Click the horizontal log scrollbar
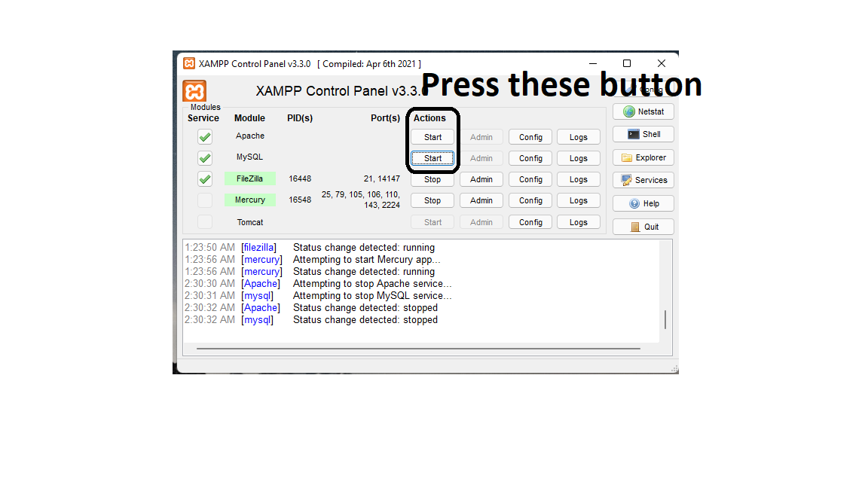Viewport: 868px width, 488px height. (x=418, y=349)
